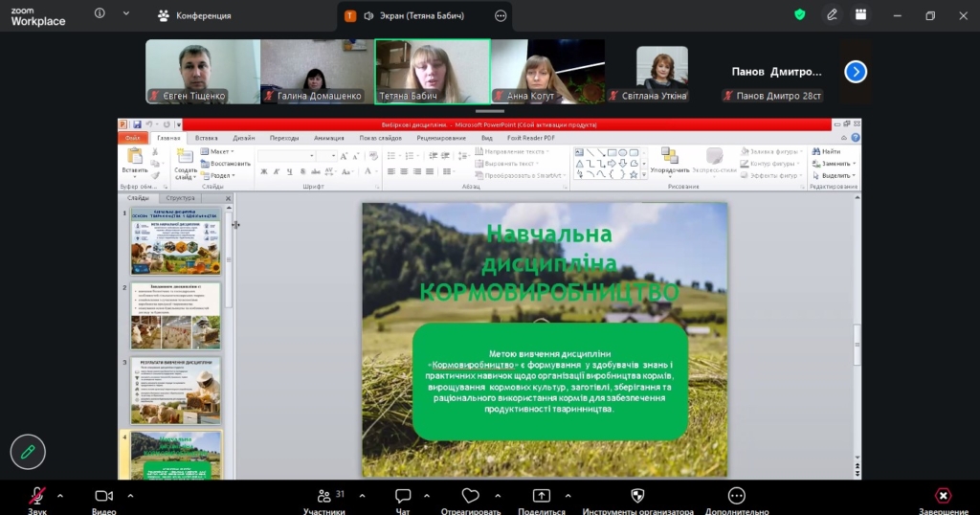
Task: Open the meeting information circle icon
Action: [100, 14]
